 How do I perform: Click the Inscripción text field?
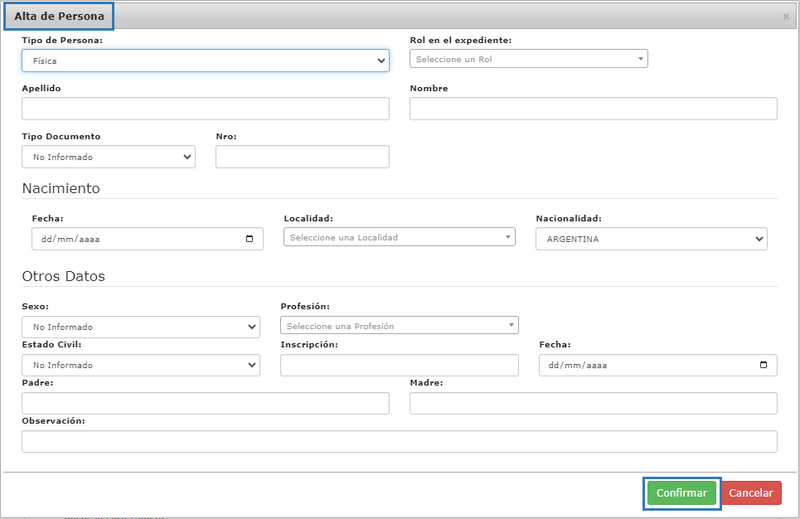[399, 366]
